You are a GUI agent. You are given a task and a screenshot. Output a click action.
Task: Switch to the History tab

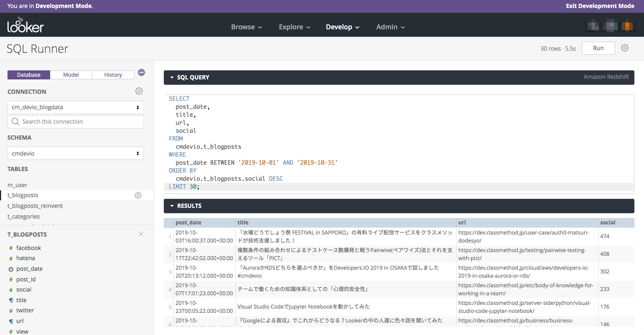tap(113, 75)
